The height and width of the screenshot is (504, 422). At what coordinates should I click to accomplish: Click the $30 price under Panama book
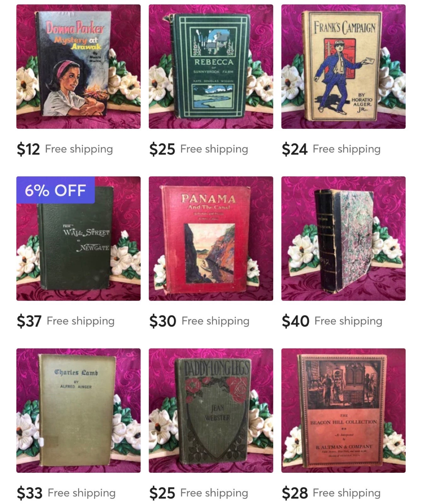tap(163, 321)
